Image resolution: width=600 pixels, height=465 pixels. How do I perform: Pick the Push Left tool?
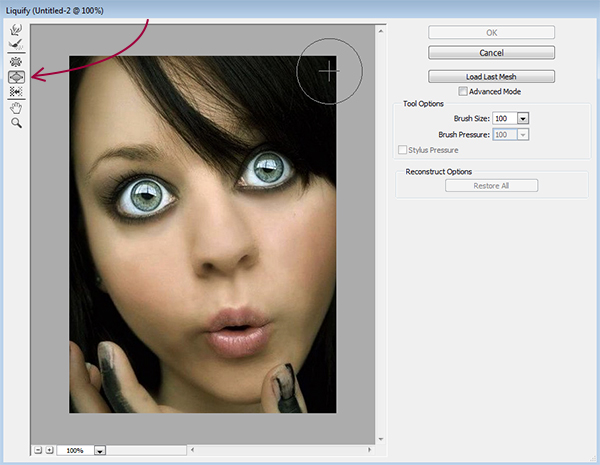(x=16, y=92)
